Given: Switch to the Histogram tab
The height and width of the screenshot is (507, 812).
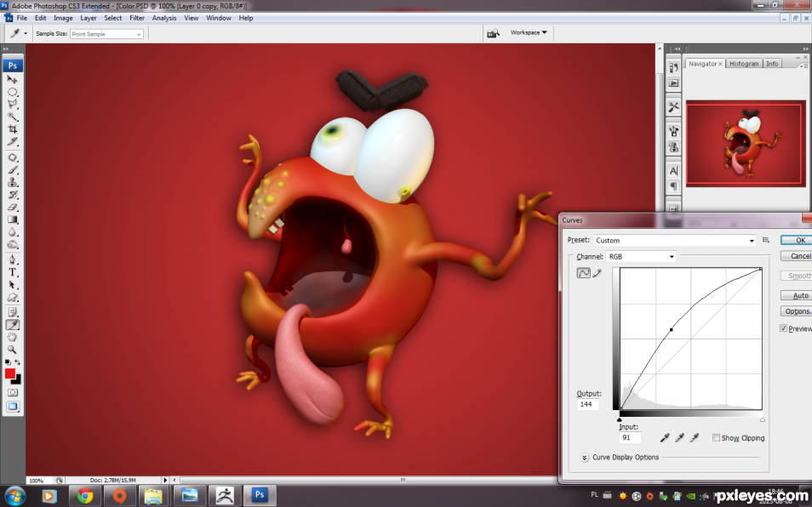Looking at the screenshot, I should point(744,64).
